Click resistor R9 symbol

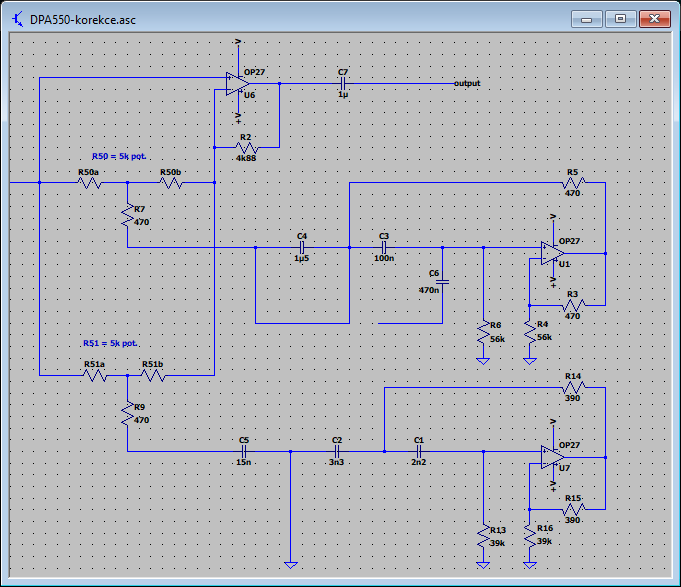point(128,414)
